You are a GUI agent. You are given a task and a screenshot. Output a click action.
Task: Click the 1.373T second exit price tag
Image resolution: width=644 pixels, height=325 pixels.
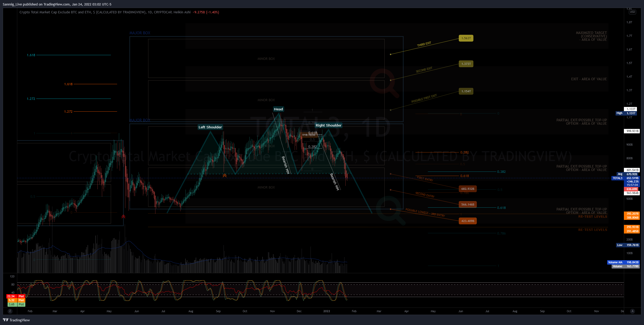466,64
